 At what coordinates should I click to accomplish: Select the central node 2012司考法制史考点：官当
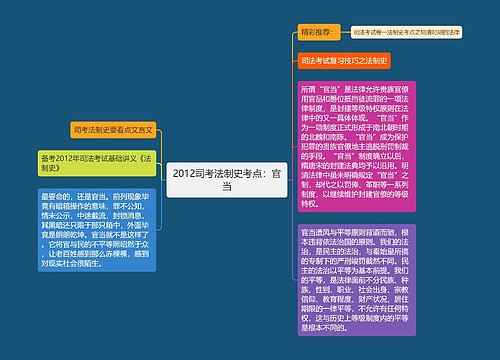pyautogui.click(x=227, y=180)
